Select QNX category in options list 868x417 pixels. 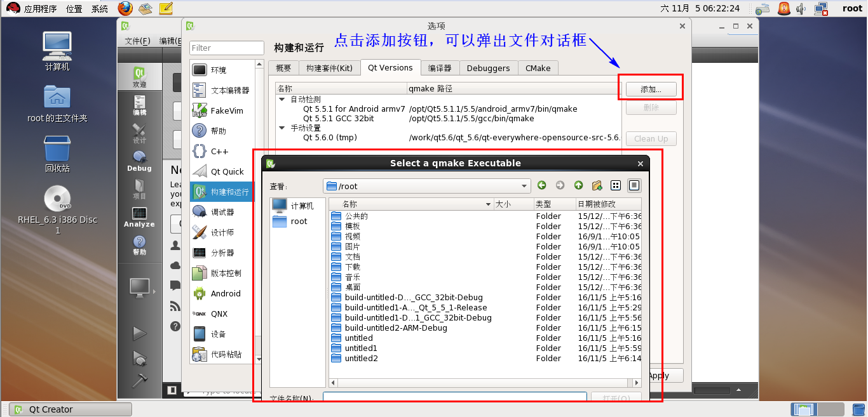point(222,314)
